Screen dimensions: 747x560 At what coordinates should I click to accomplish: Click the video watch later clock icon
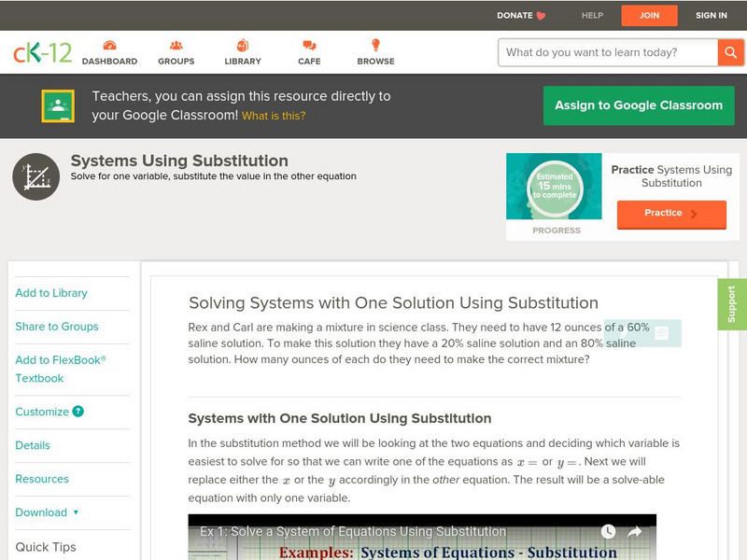click(608, 532)
